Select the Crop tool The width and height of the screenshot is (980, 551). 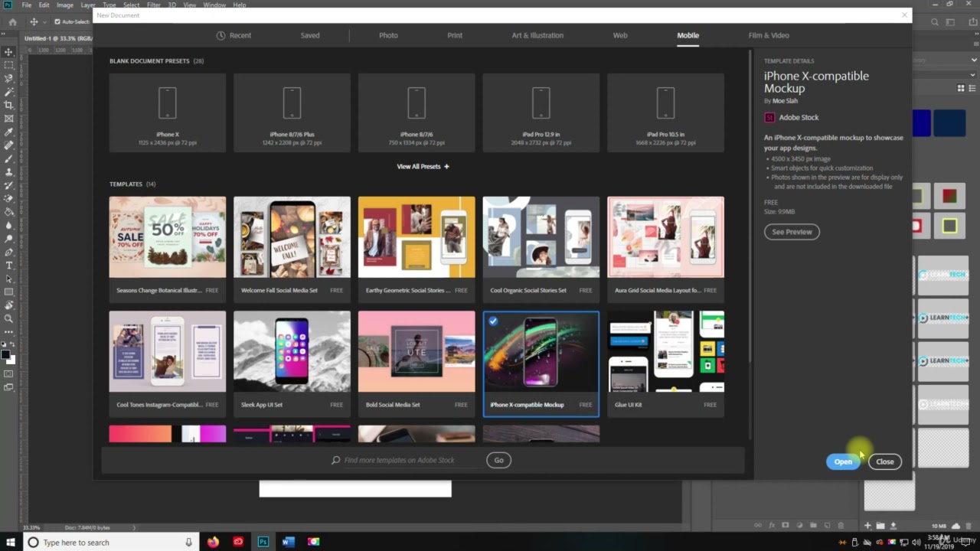pos(9,105)
